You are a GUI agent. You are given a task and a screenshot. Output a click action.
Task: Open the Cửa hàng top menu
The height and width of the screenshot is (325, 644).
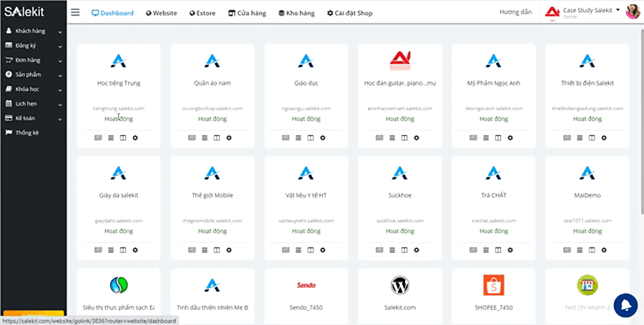[247, 13]
